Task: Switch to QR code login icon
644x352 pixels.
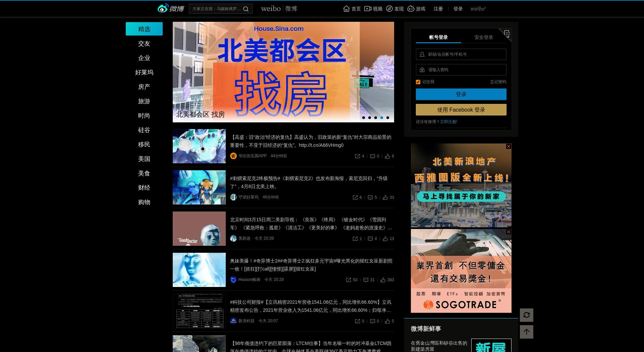Action: coord(507,33)
